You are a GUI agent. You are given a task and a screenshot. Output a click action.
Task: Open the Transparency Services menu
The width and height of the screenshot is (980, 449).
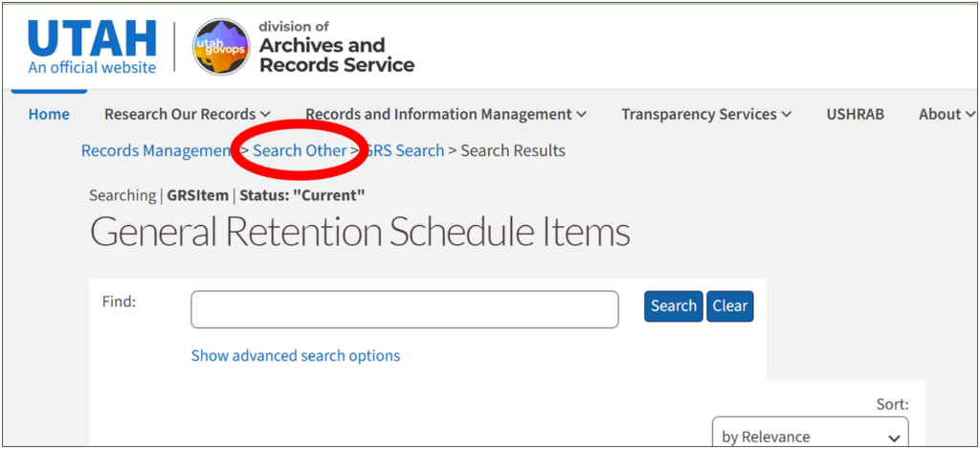[706, 115]
